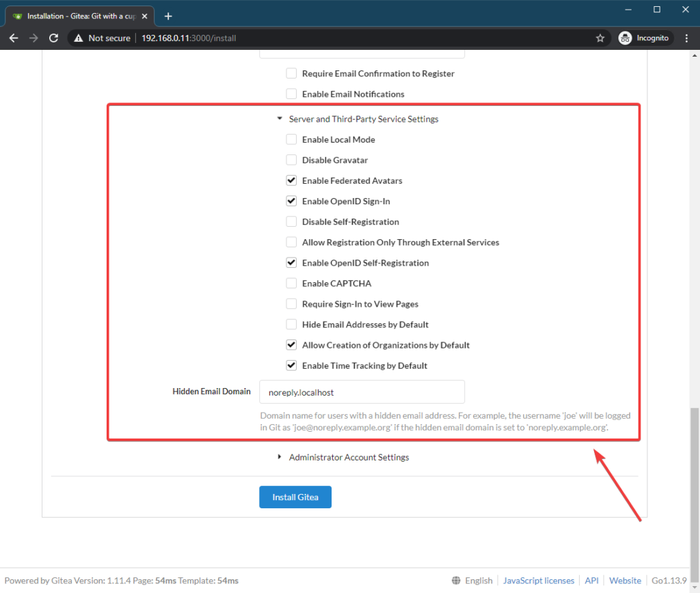The image size is (700, 593).
Task: Open the JavaScript licenses link
Action: pos(539,581)
